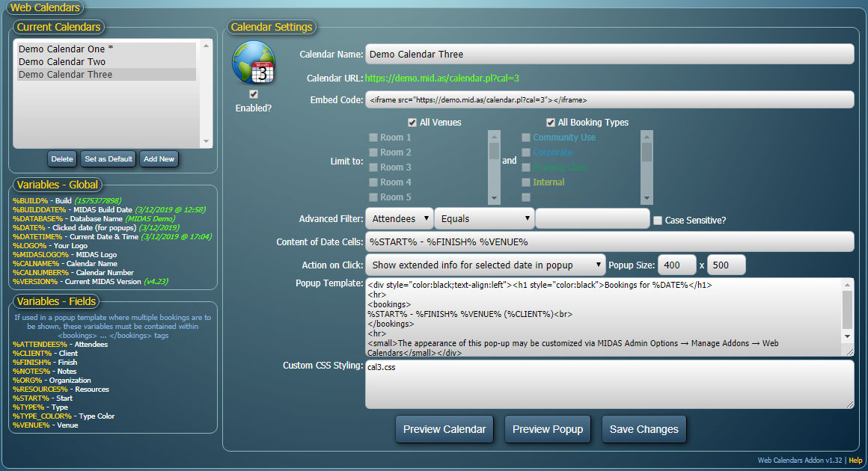Click the Set as Default button
The image size is (868, 471).
click(x=109, y=158)
